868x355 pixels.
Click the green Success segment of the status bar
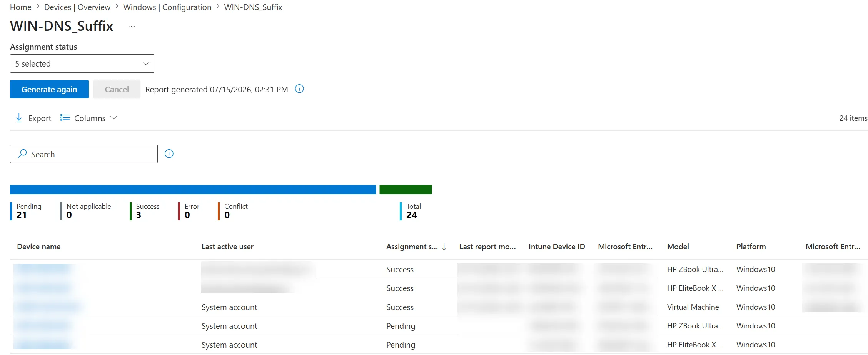tap(406, 190)
